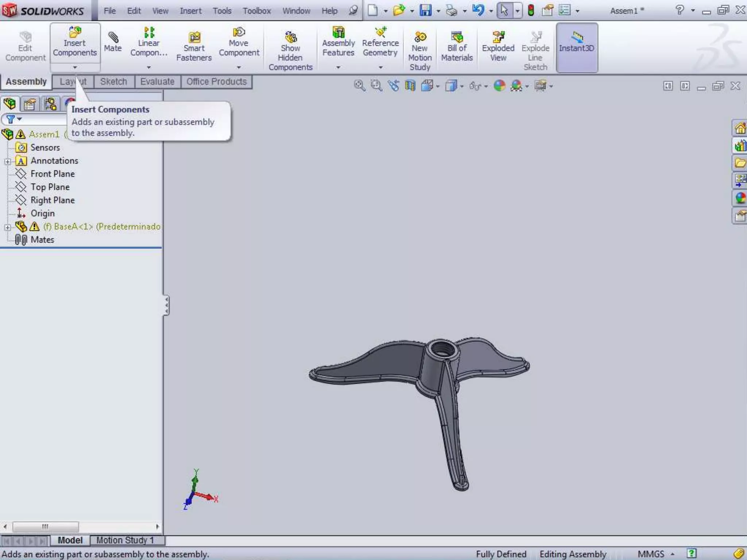Switch to Motion Study 1 tab
Viewport: 747px width, 560px height.
point(125,540)
